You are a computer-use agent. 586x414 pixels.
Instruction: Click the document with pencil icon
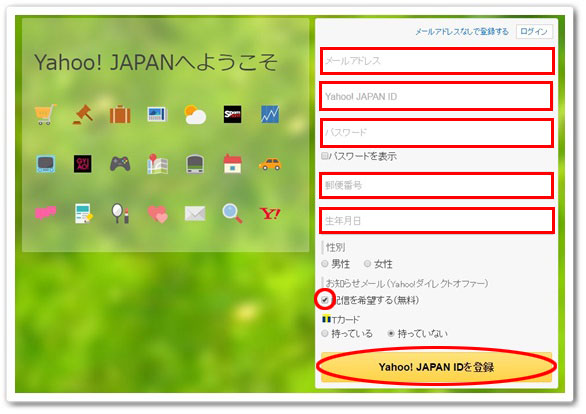pyautogui.click(x=83, y=213)
